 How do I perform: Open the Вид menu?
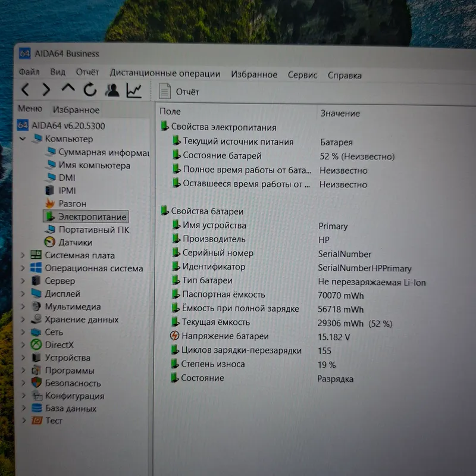pyautogui.click(x=58, y=72)
